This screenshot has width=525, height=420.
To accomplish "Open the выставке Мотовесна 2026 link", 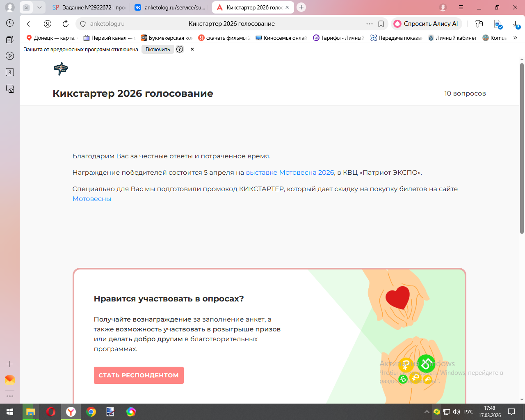I will coord(290,173).
